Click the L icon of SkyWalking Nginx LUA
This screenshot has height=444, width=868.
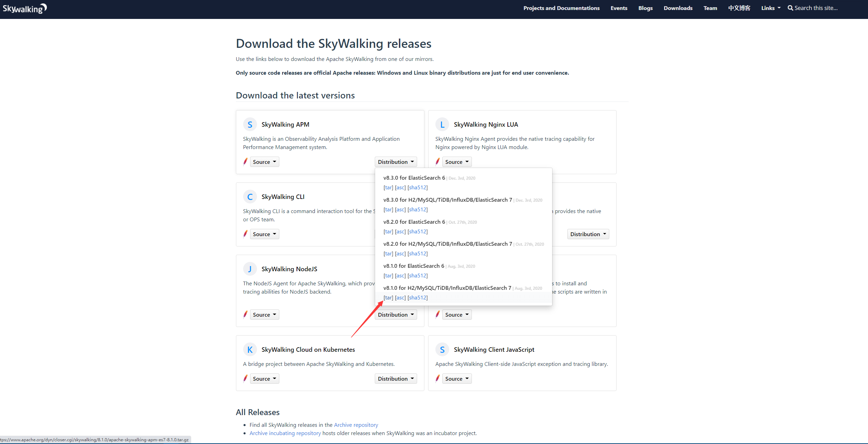point(442,125)
